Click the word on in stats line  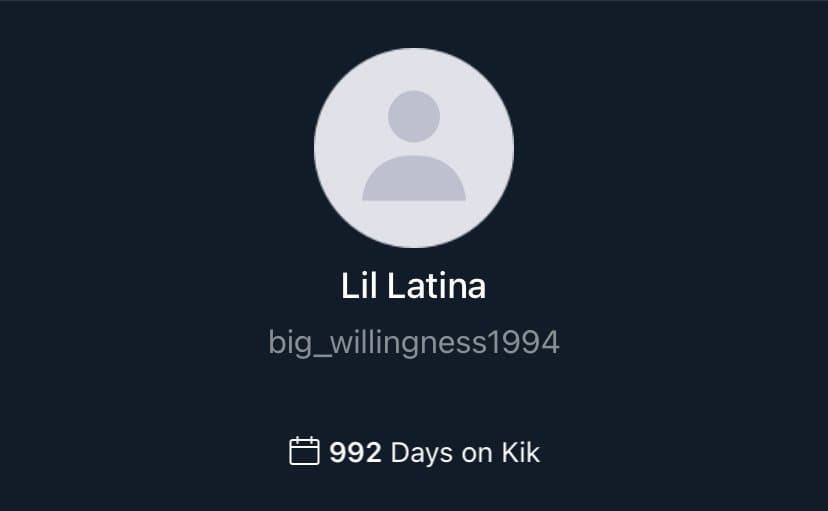pyautogui.click(x=477, y=453)
